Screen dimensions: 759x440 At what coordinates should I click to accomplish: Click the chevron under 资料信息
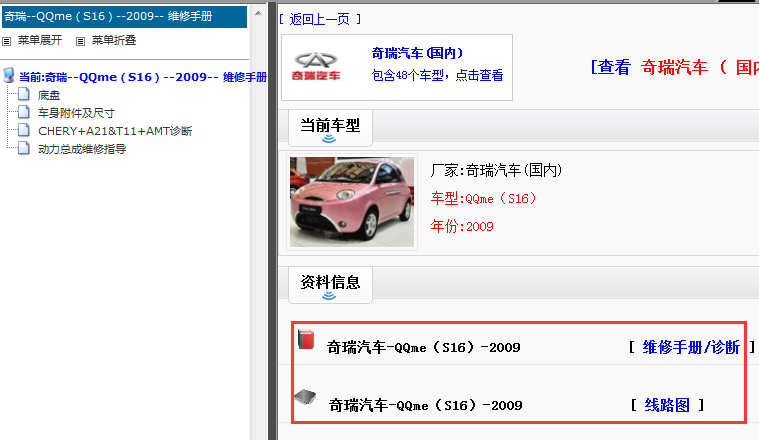pos(329,296)
